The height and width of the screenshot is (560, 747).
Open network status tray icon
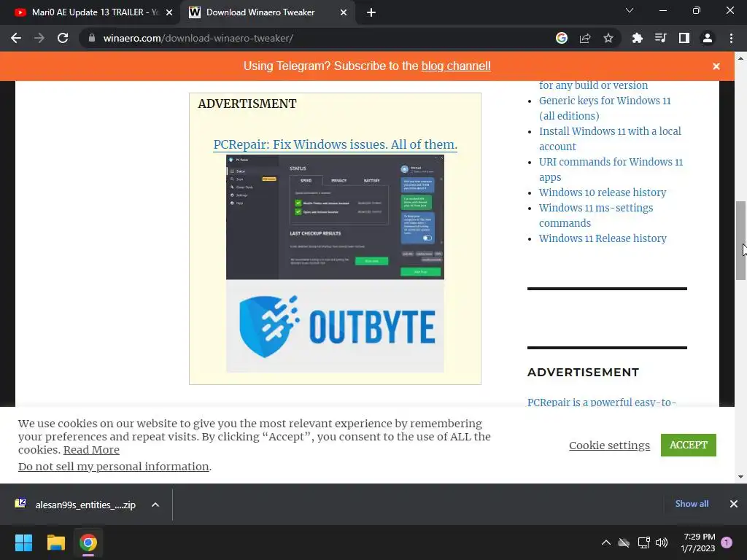[x=643, y=542]
